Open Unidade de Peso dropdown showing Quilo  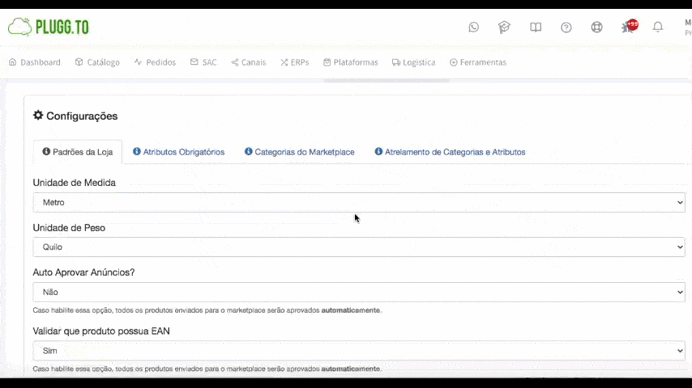click(x=359, y=247)
